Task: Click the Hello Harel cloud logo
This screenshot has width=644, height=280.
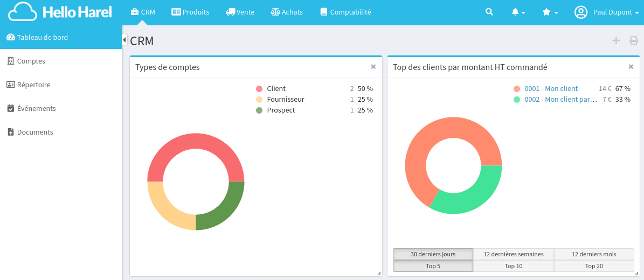Action: coord(60,12)
